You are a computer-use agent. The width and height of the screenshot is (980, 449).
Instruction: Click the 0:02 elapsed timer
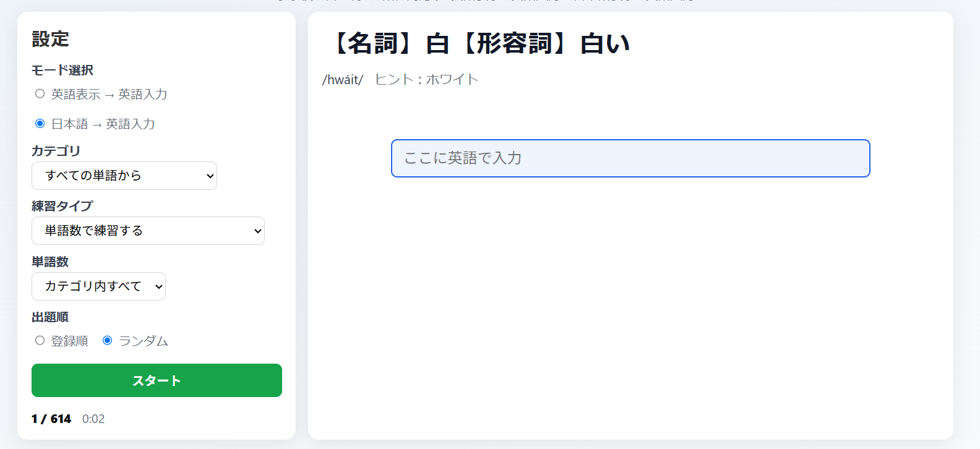[x=93, y=419]
